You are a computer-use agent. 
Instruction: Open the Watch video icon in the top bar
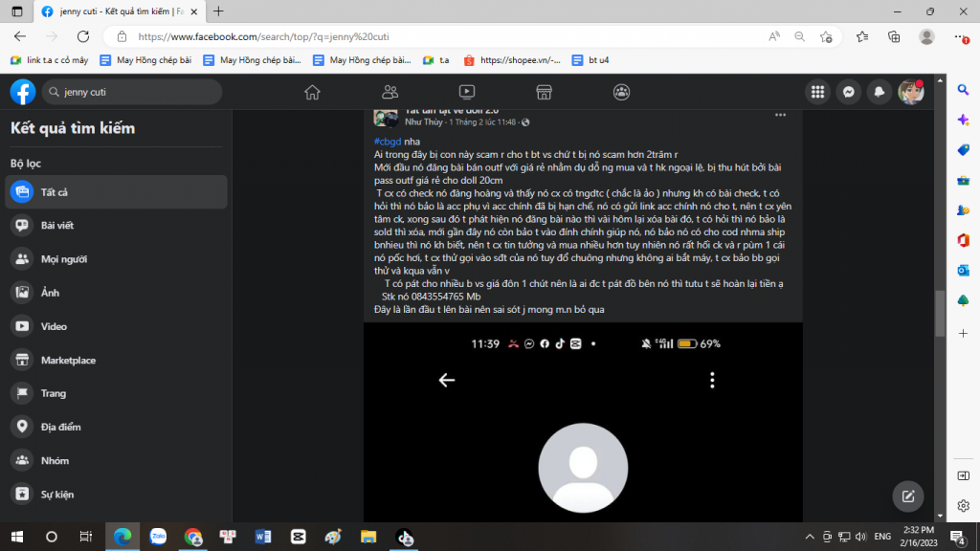(x=467, y=92)
